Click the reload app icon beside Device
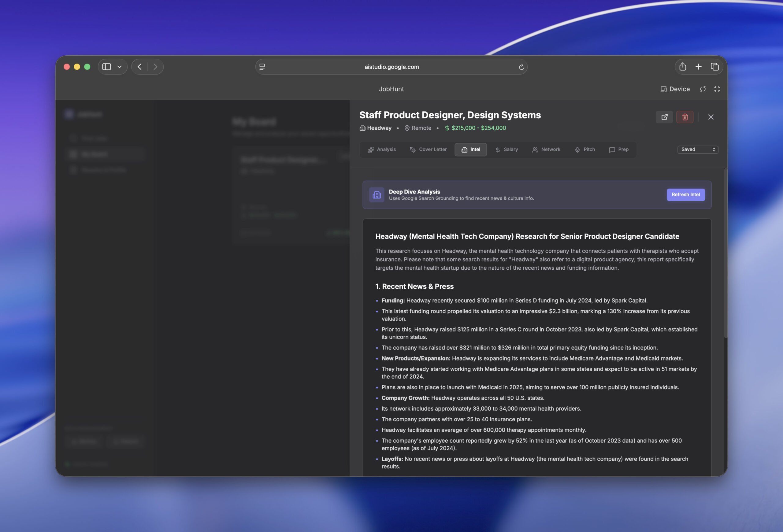 pos(703,89)
